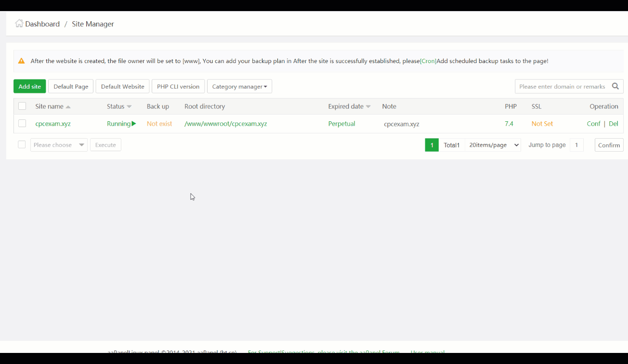Click the page 1 pagination button
628x364 pixels.
[x=432, y=145]
